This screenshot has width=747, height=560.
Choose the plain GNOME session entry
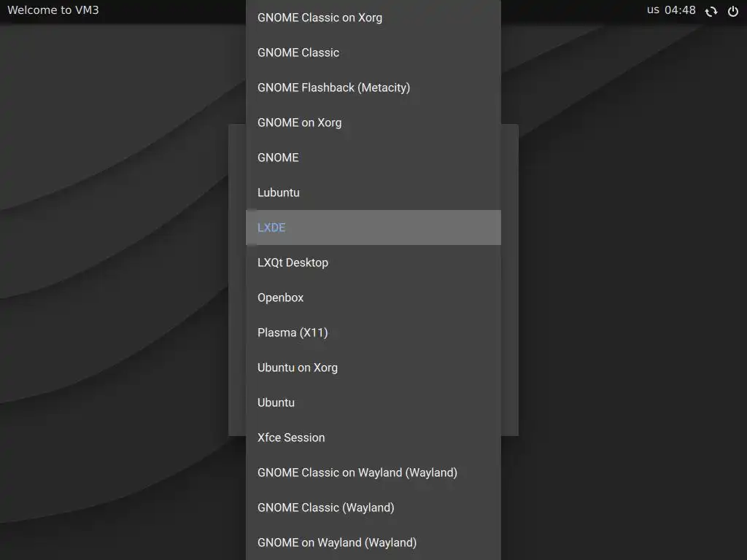(373, 157)
